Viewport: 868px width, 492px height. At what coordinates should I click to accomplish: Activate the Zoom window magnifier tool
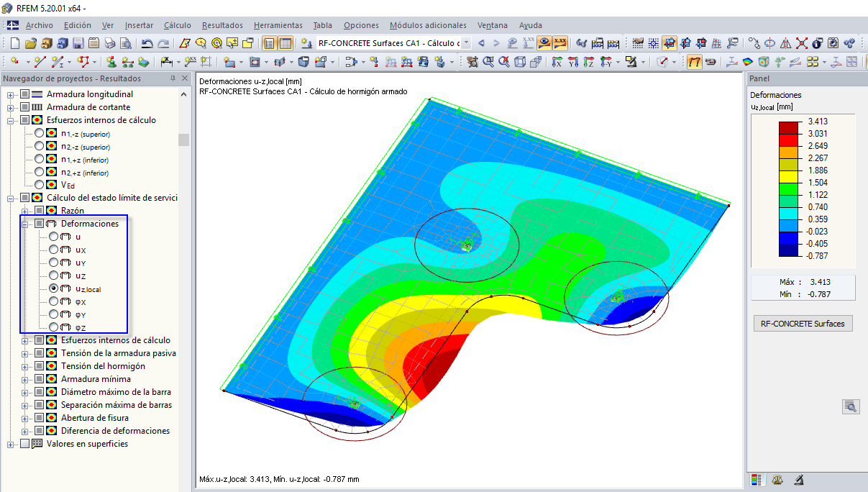[x=488, y=64]
